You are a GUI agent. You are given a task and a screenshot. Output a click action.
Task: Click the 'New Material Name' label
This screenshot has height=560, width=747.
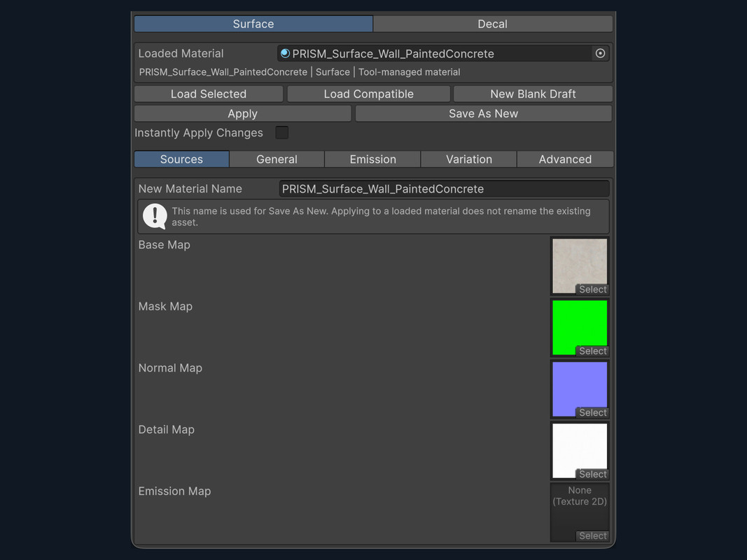point(190,188)
